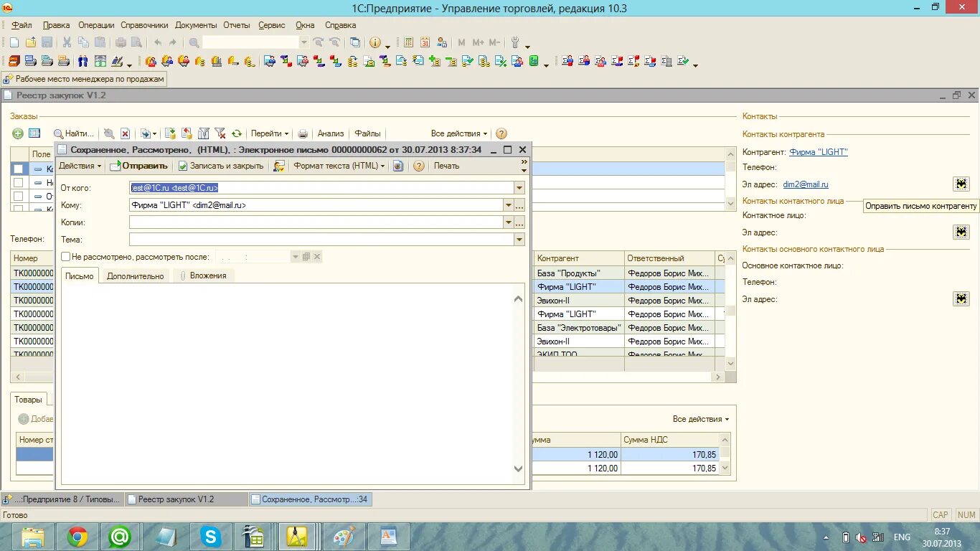The width and height of the screenshot is (980, 551).
Task: Open the Файл menu
Action: pos(22,25)
